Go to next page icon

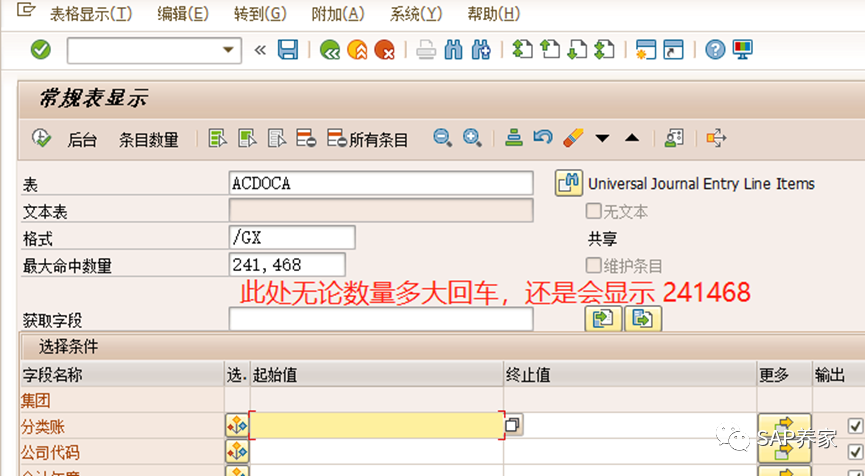coord(577,50)
